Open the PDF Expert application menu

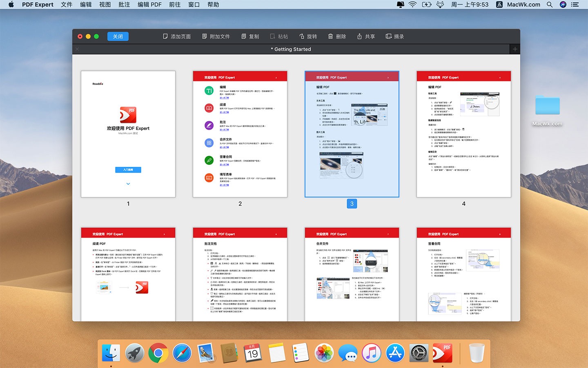click(x=38, y=4)
